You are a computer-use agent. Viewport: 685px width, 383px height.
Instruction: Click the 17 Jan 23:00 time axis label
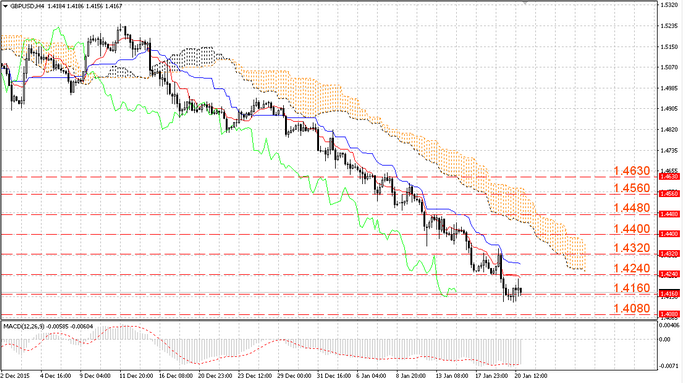coord(491,376)
